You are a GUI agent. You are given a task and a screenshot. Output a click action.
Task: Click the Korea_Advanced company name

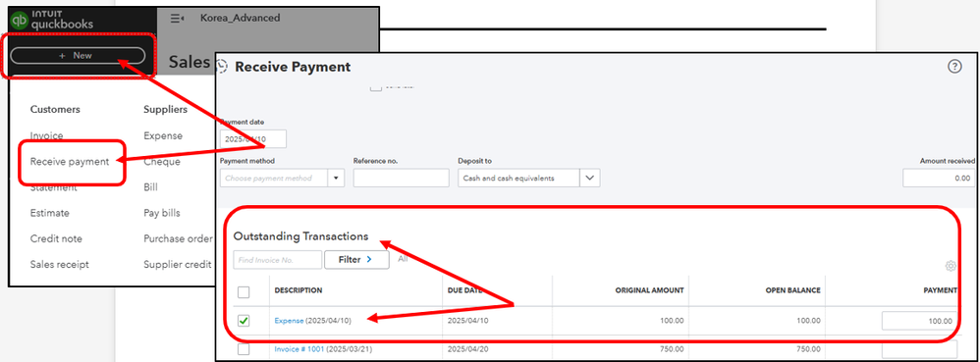coord(240,18)
